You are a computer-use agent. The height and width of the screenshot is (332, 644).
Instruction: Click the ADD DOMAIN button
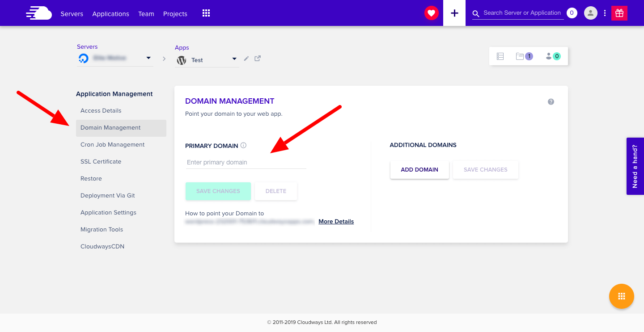[419, 169]
